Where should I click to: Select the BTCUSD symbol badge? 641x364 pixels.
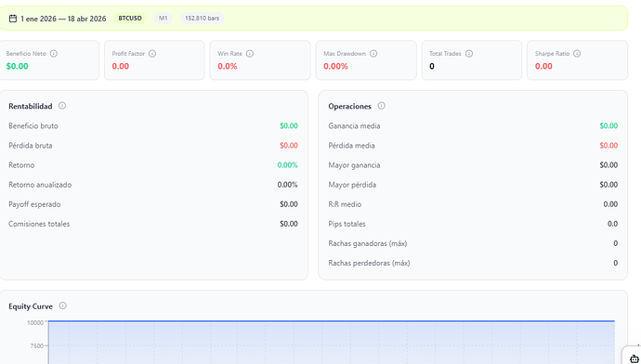click(130, 19)
